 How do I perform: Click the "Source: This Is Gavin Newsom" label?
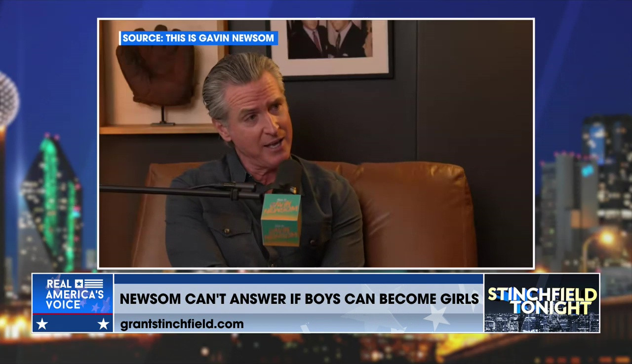click(x=198, y=38)
